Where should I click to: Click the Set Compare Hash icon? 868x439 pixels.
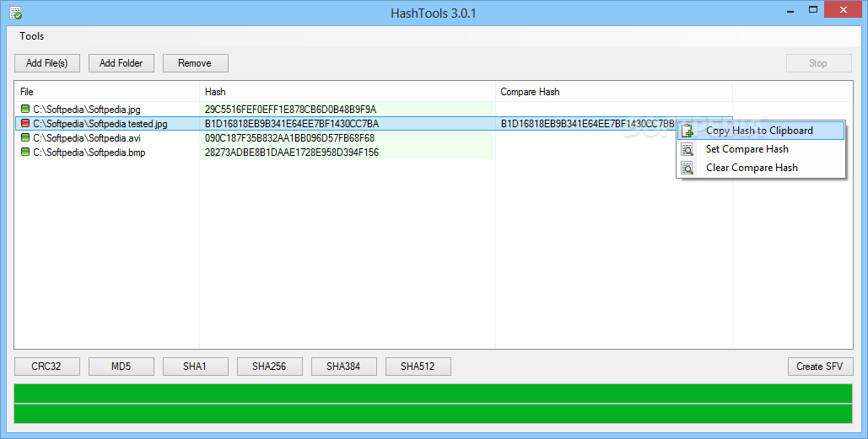(x=687, y=149)
